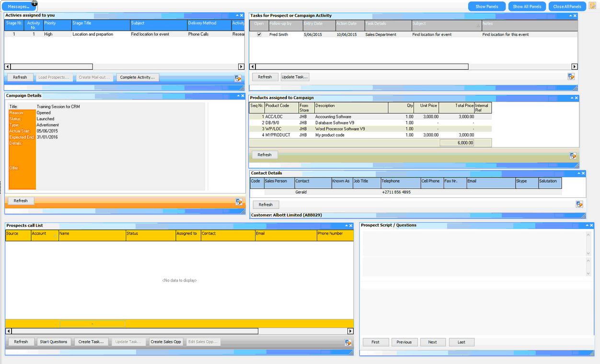Collapse the Products assigned to Campaign panel
The height and width of the screenshot is (364, 600).
[570, 98]
